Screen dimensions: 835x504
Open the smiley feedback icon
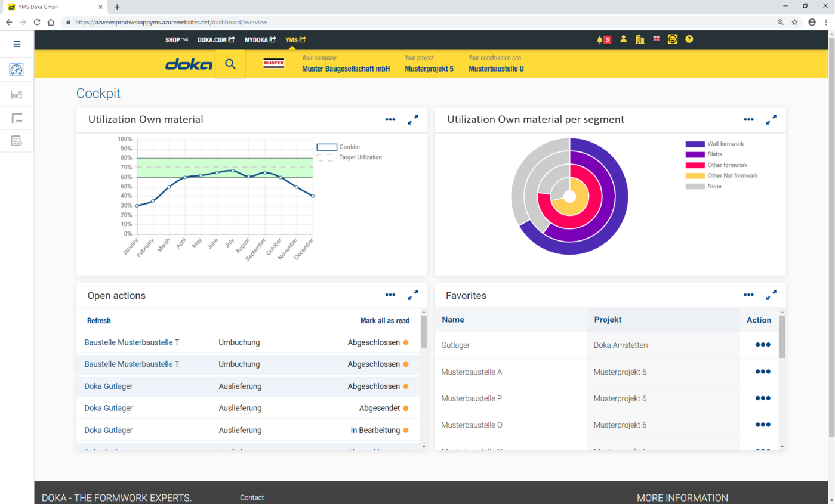tap(673, 39)
